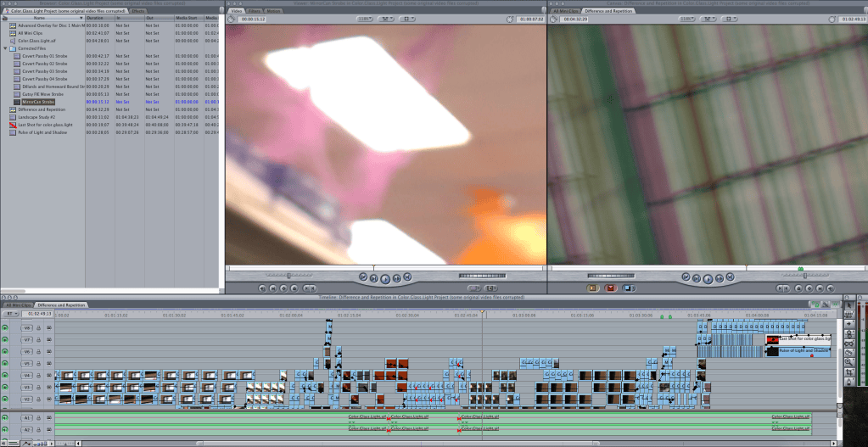
Task: Select the Razor Blade tool
Action: [850, 352]
